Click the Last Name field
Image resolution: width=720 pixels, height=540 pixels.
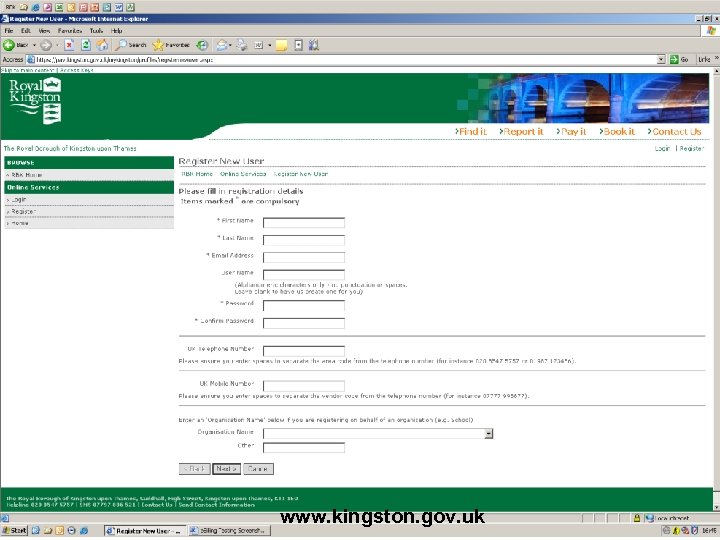coord(304,240)
